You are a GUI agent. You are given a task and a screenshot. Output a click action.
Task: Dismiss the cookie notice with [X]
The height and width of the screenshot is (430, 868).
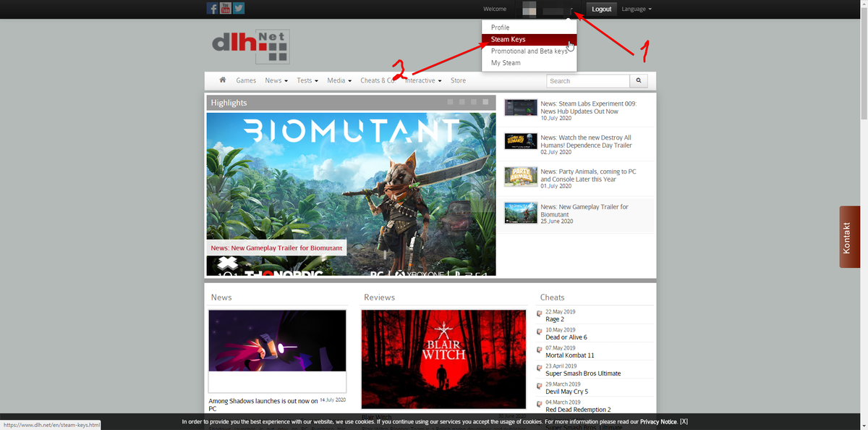(x=684, y=421)
